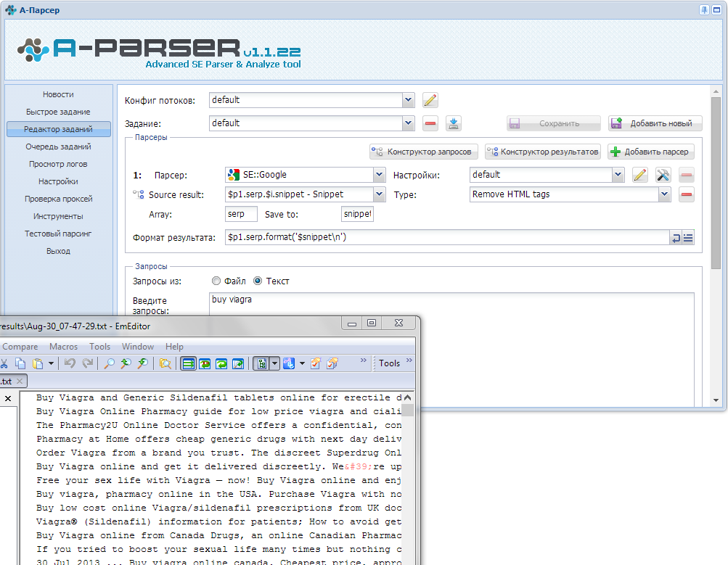Redo in EmEditor toolbar
The width and height of the screenshot is (728, 565).
coord(87,363)
